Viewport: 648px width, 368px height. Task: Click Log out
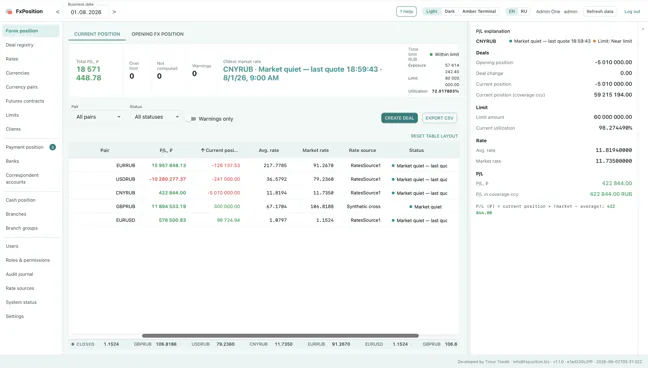tap(632, 12)
